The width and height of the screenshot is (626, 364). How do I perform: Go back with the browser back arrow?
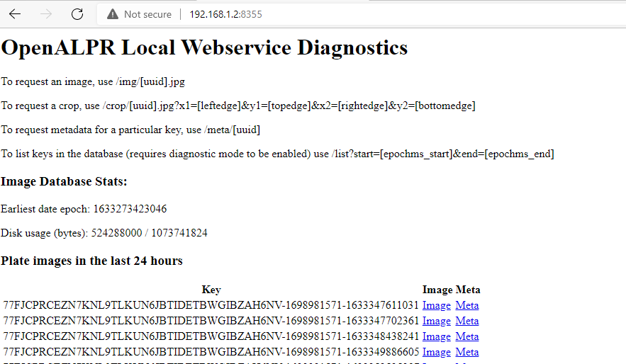[15, 14]
